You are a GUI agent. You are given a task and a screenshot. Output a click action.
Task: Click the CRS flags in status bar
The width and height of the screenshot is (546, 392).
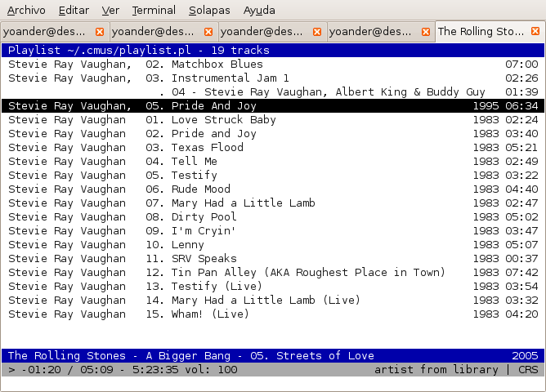click(x=528, y=370)
